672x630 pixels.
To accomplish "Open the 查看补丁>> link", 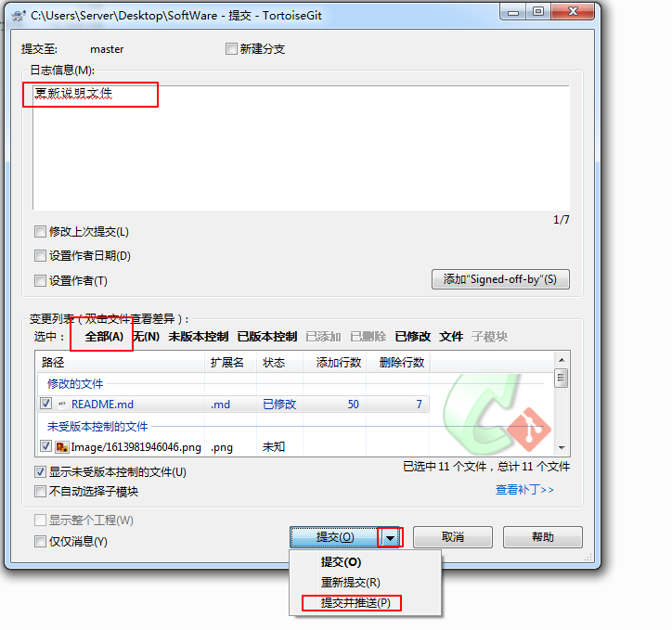I will (x=524, y=490).
